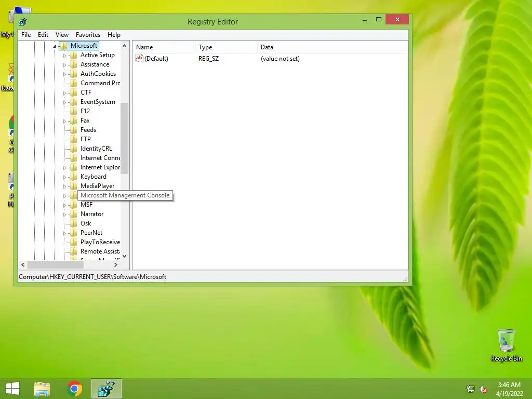Image resolution: width=532 pixels, height=399 pixels.
Task: Click the Registry Editor title bar icon
Action: (x=23, y=22)
